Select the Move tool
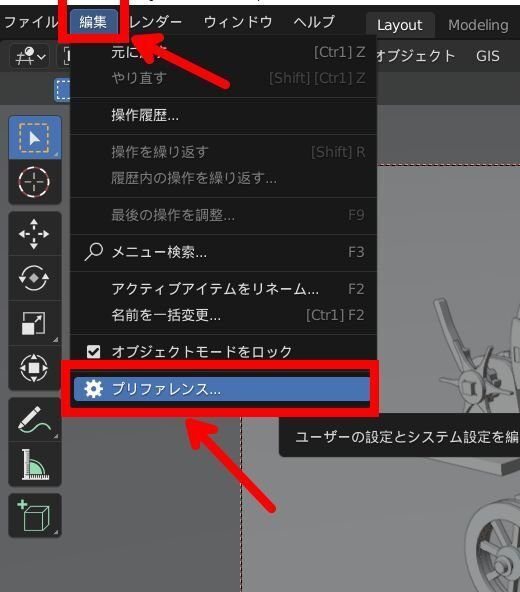The image size is (520, 592). (x=34, y=234)
